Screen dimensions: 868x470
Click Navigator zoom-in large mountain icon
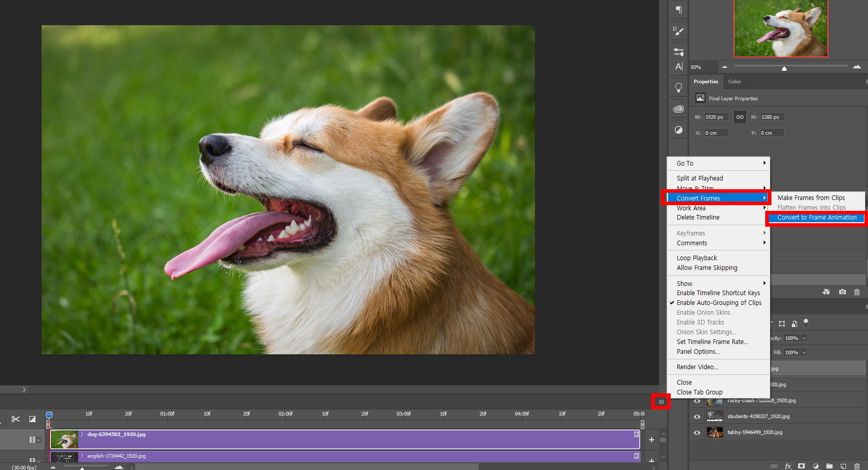click(857, 66)
